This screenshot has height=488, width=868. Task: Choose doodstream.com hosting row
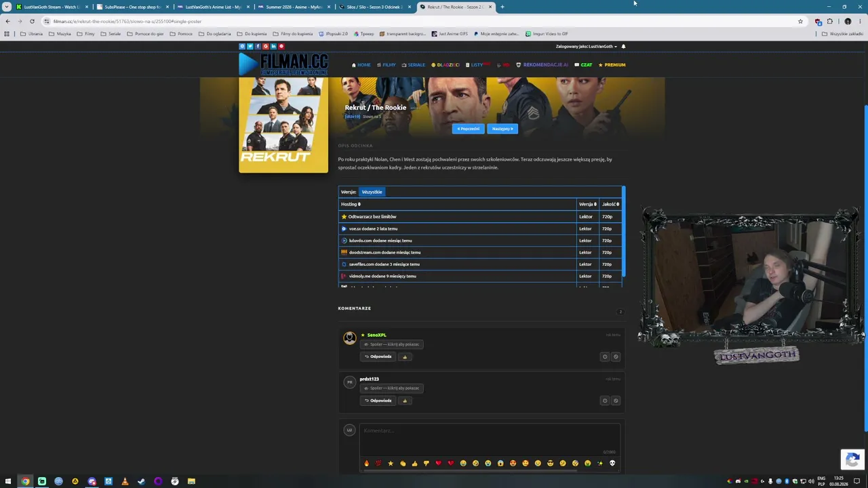[x=480, y=253]
